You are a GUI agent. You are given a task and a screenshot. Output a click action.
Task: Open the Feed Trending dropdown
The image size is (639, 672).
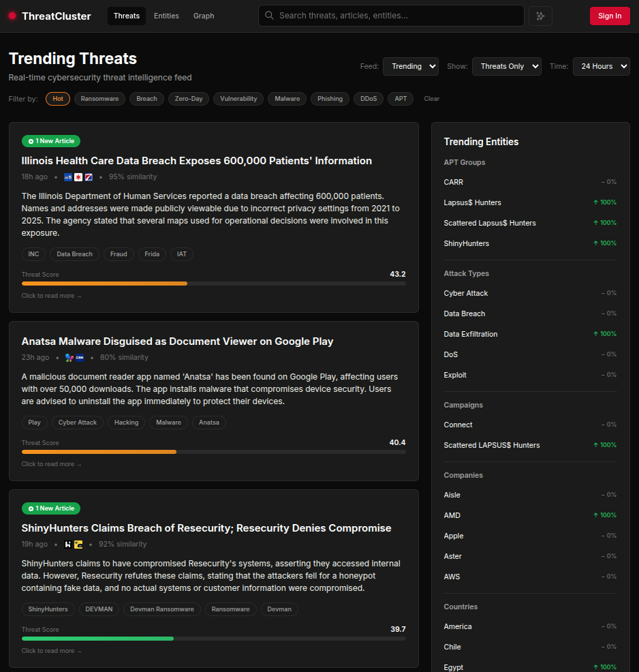coord(410,66)
